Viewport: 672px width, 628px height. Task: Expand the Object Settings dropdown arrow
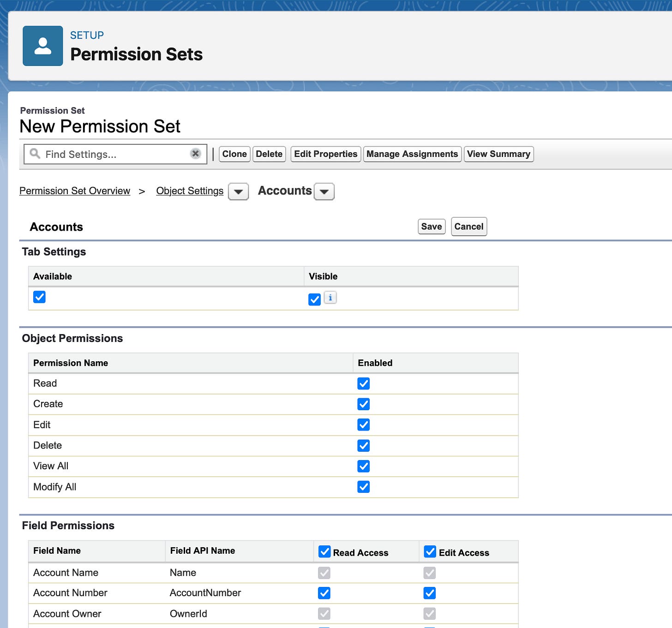[x=239, y=191]
